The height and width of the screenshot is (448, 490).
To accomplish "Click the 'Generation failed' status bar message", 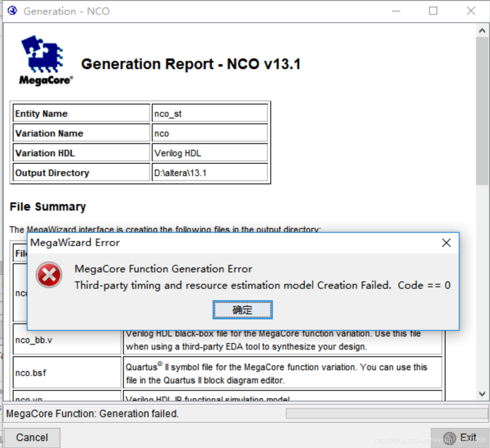I will click(92, 413).
